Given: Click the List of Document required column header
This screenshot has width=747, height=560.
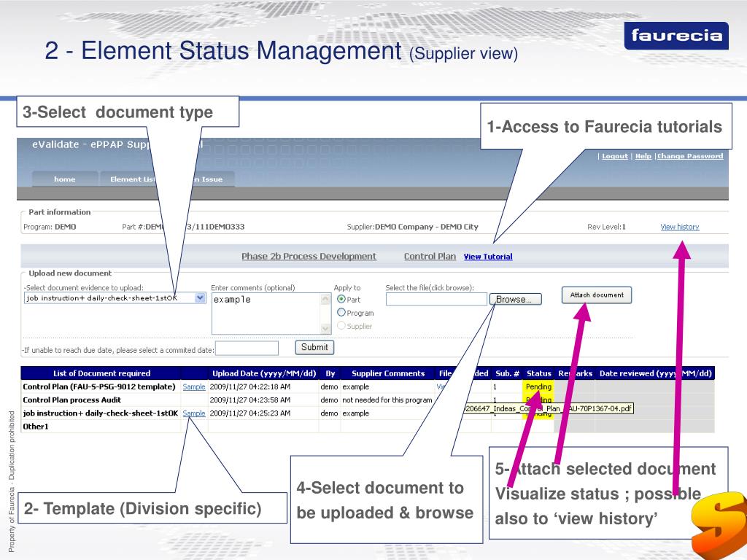Looking at the screenshot, I should [101, 373].
